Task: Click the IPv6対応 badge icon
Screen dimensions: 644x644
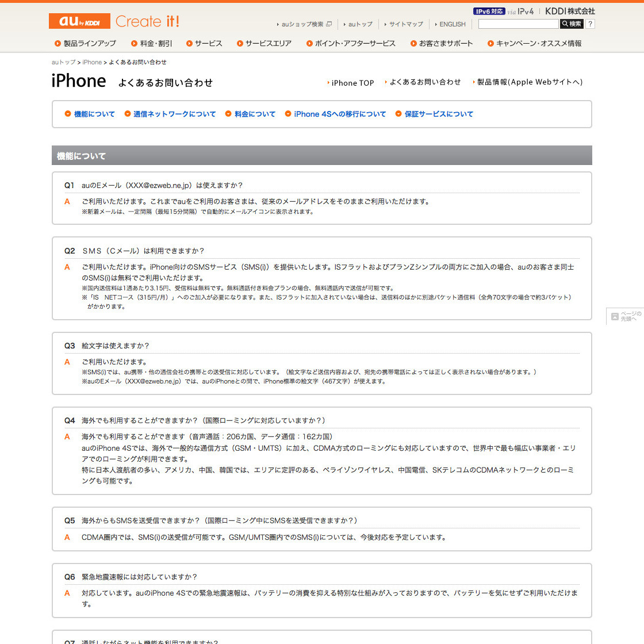Action: (x=489, y=11)
